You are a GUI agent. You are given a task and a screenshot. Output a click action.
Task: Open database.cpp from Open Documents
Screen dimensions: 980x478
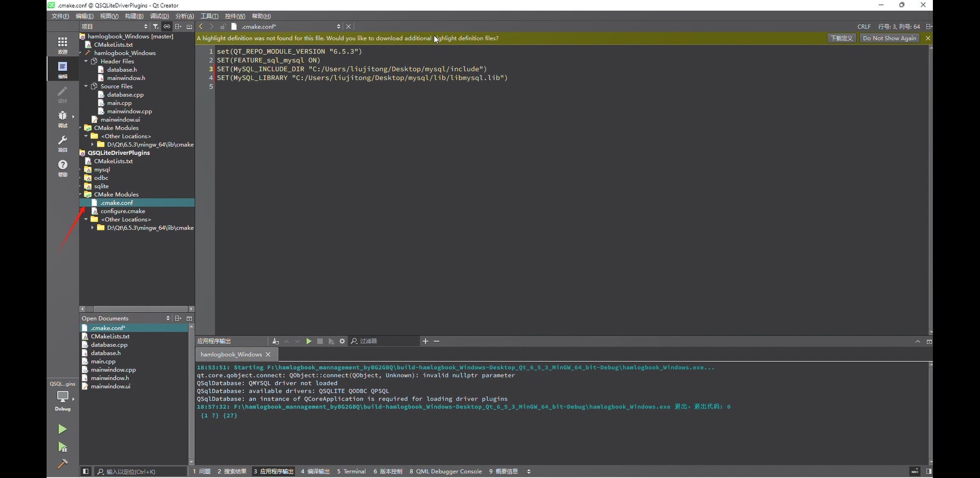(x=109, y=344)
